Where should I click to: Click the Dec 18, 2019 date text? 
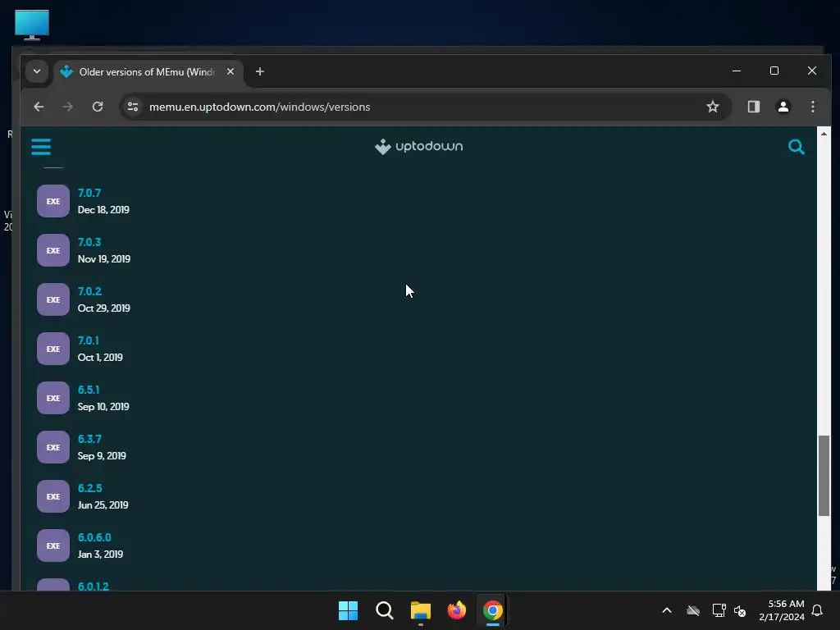103,210
